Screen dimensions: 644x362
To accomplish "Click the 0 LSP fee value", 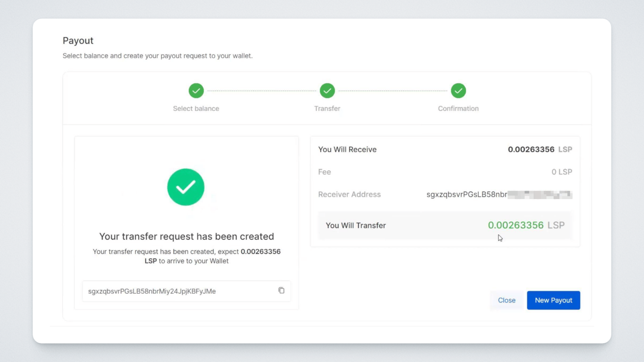I will 562,172.
